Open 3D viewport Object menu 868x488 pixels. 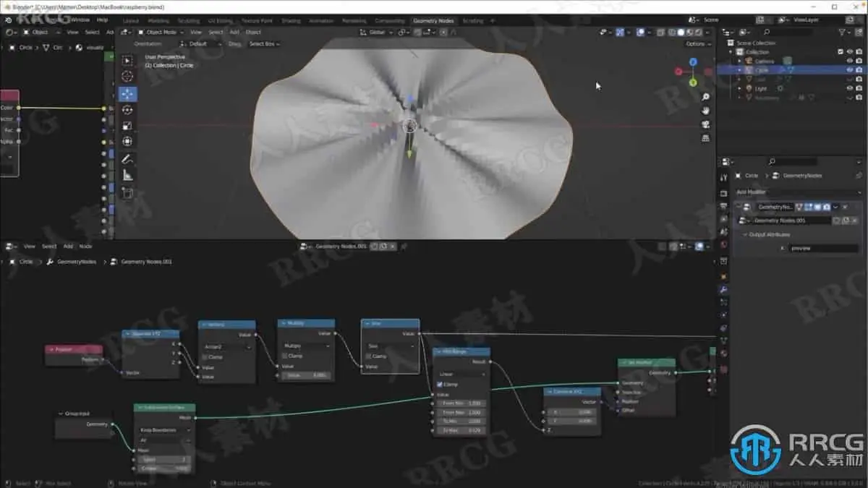click(x=253, y=33)
